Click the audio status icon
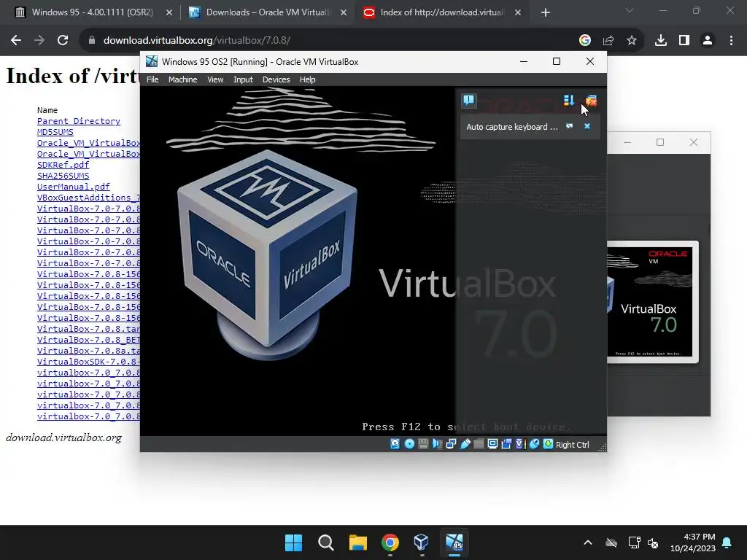The width and height of the screenshot is (747, 560). pos(437,444)
